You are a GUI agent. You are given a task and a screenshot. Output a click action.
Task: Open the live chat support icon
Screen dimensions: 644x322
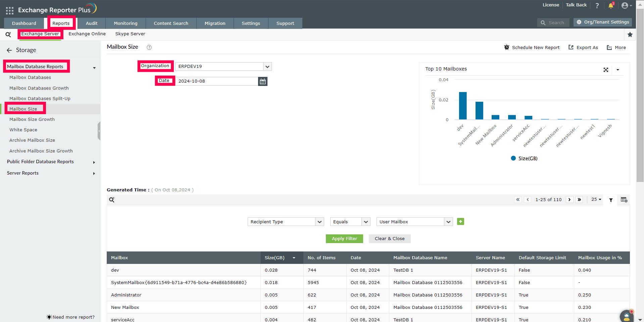[x=627, y=316]
